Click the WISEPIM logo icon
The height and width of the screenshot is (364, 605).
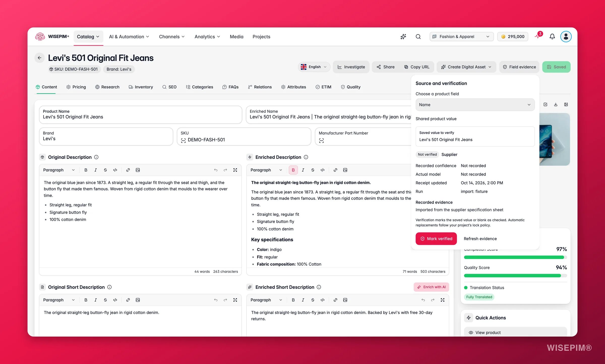pyautogui.click(x=40, y=37)
